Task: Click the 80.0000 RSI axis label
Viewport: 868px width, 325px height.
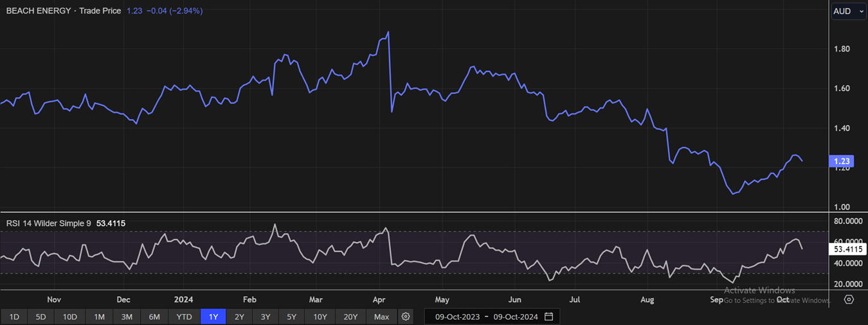Action: click(847, 221)
